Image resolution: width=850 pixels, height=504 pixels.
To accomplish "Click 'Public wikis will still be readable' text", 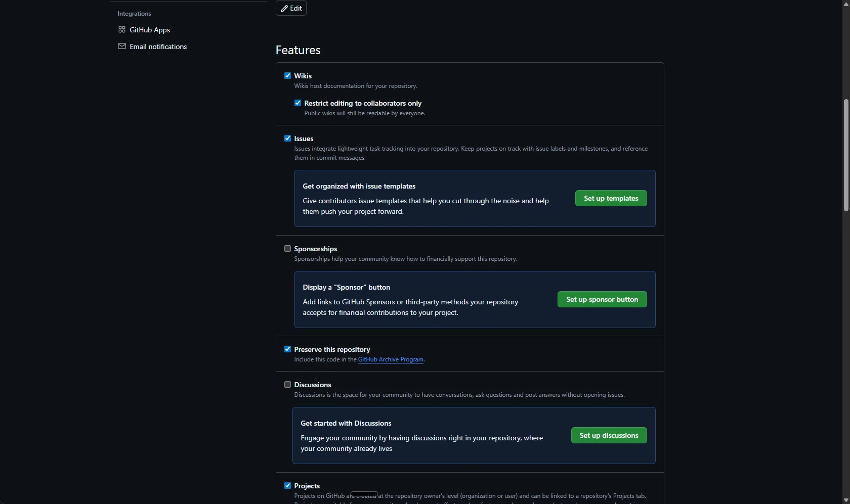I will coord(364,113).
